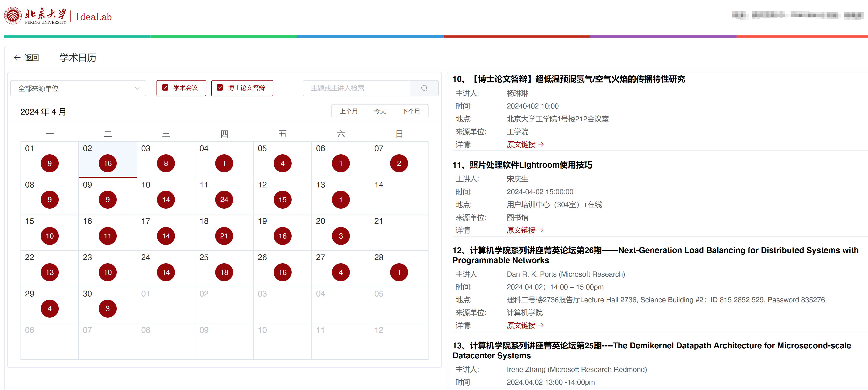Click event title 照片处理软件Lightroom使用技巧
The width and height of the screenshot is (868, 390).
coord(531,165)
